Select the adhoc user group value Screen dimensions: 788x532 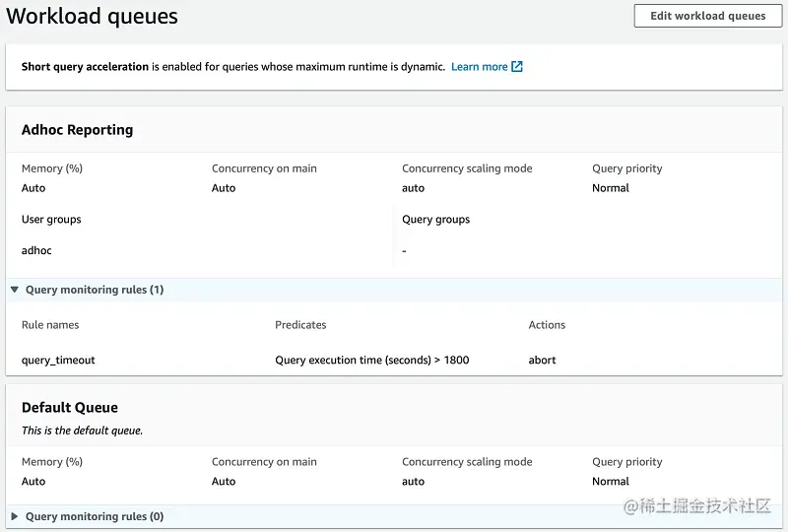pos(36,251)
